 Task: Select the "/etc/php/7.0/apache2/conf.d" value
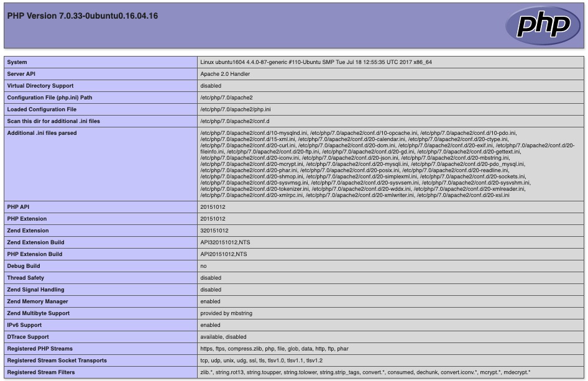[x=235, y=121]
